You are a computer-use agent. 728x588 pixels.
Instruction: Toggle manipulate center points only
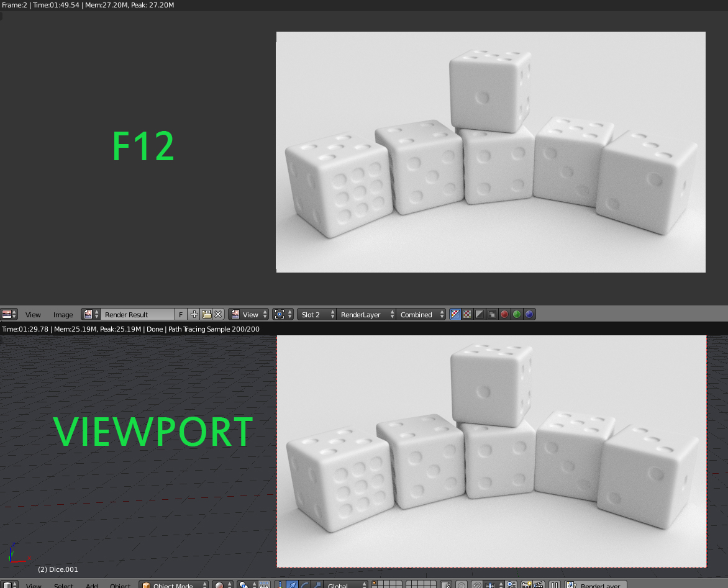pos(264,586)
